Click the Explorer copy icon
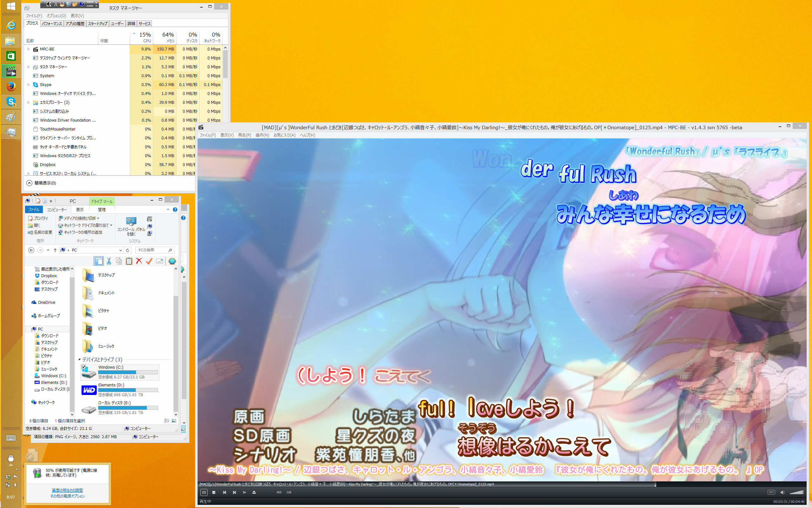This screenshot has width=812, height=508. (x=119, y=261)
